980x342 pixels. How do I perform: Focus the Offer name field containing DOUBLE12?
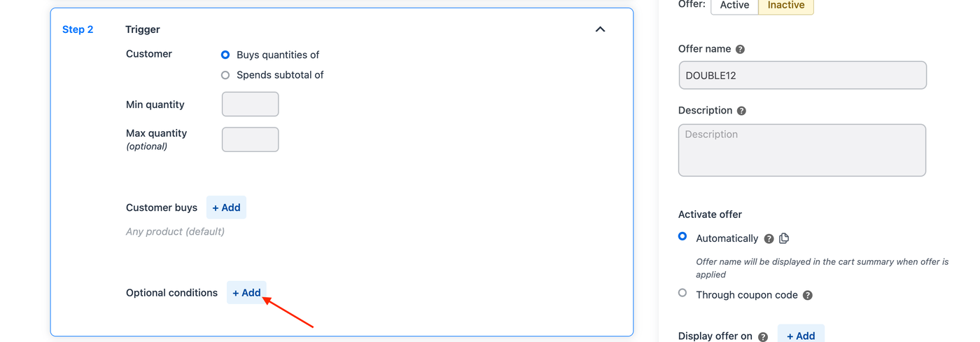[x=802, y=75]
